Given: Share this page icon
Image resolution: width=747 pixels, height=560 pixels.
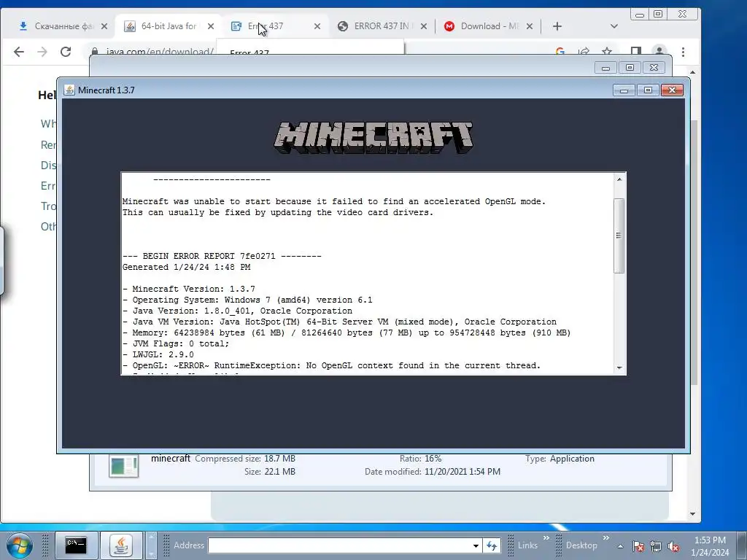Looking at the screenshot, I should pos(584,51).
